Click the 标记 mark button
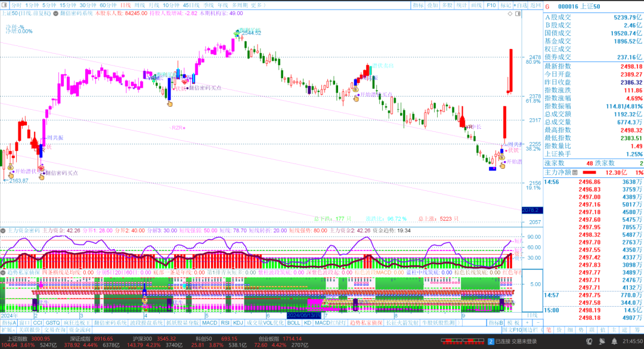The width and height of the screenshot is (644, 349). pyautogui.click(x=506, y=5)
